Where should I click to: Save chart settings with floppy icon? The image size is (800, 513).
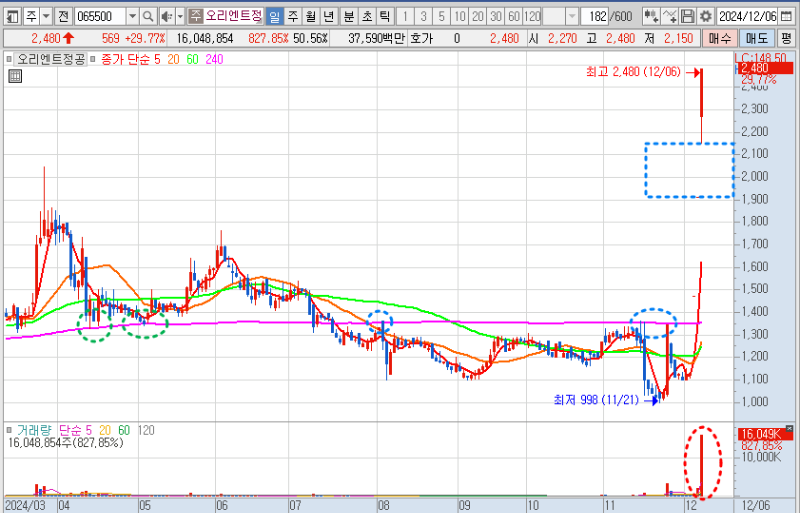point(687,17)
